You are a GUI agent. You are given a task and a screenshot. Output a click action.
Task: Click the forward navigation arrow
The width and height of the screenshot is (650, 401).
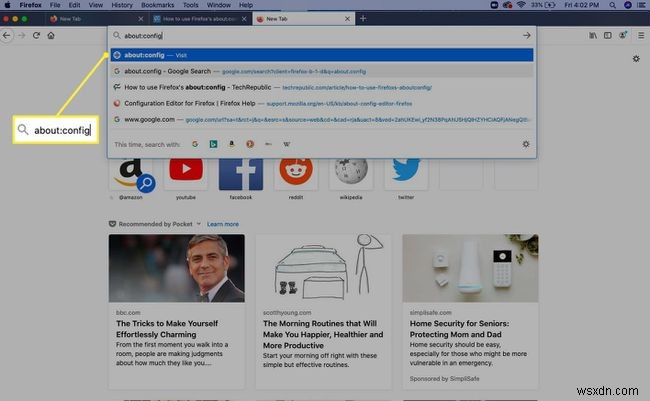coord(22,36)
